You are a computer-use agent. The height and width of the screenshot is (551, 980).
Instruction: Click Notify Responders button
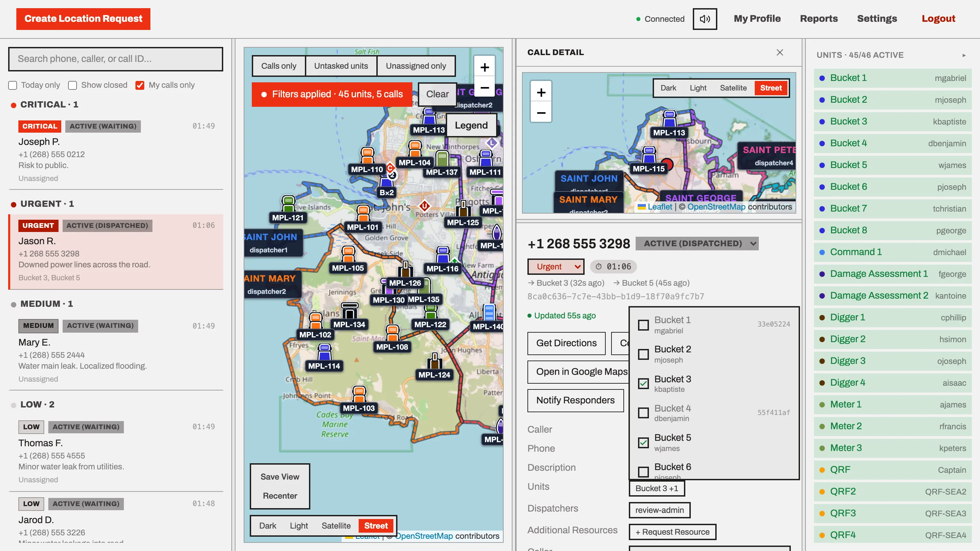[575, 400]
